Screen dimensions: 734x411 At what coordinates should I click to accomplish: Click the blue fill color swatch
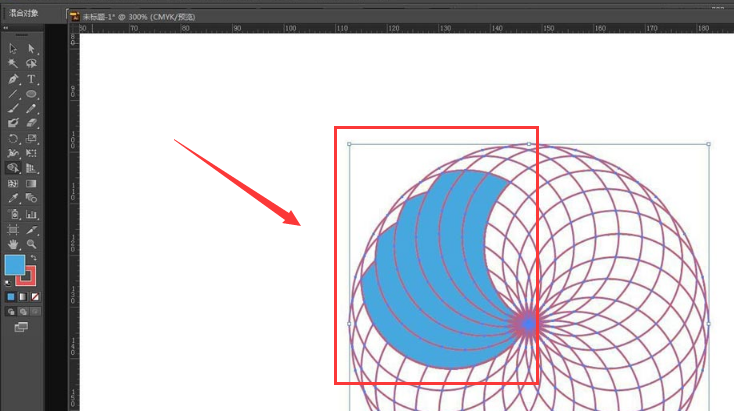tap(15, 265)
